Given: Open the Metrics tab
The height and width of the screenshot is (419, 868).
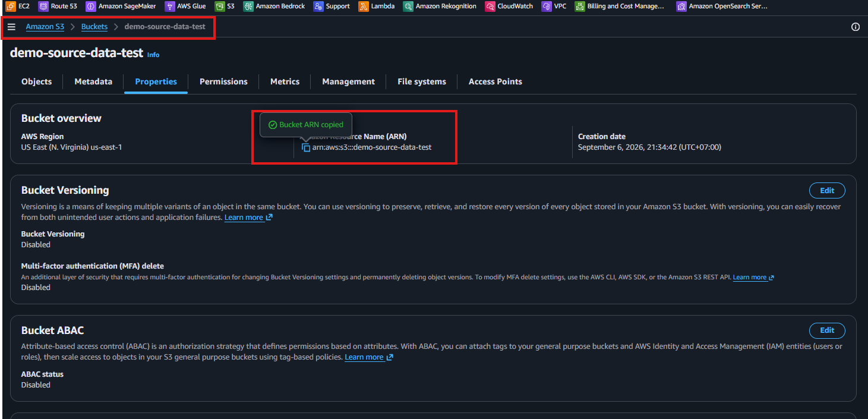Looking at the screenshot, I should [285, 81].
